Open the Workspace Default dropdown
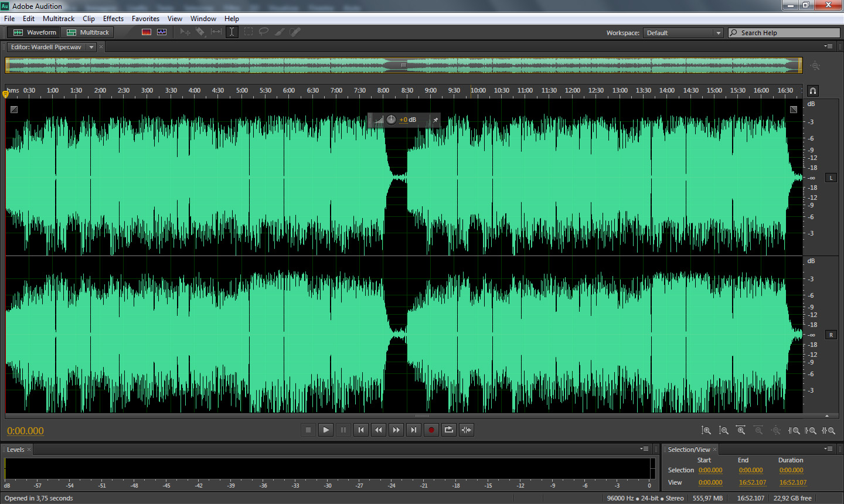 [683, 33]
